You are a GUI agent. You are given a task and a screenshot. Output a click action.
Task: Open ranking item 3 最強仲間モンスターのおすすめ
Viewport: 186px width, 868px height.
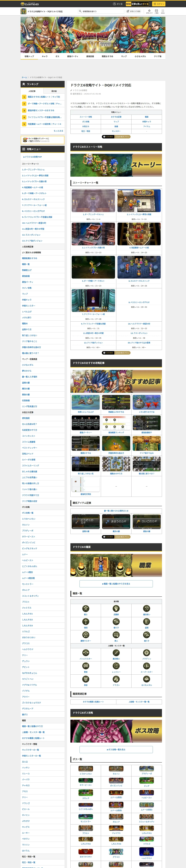(x=43, y=111)
